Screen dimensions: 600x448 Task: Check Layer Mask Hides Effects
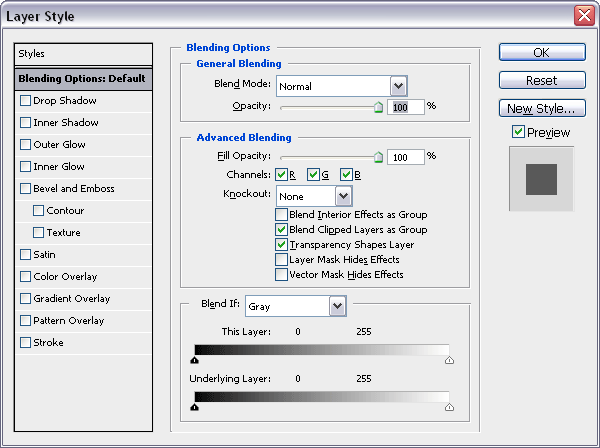click(x=281, y=259)
